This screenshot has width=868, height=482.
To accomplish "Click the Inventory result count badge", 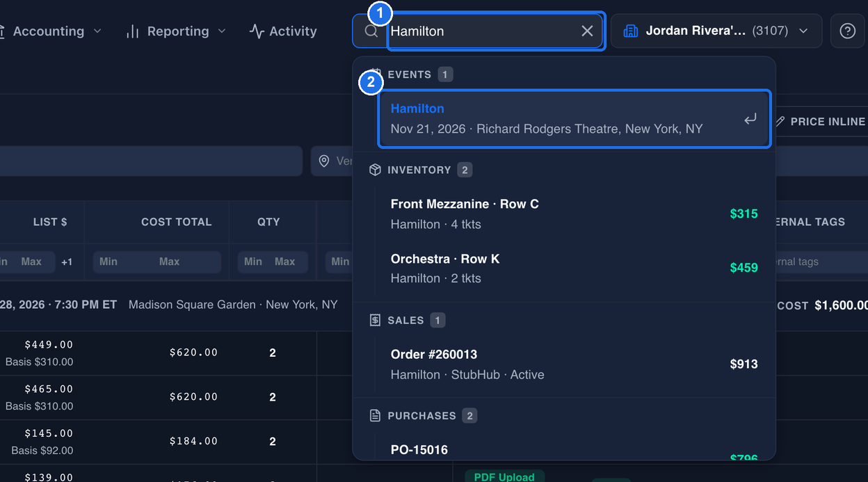I will click(465, 170).
